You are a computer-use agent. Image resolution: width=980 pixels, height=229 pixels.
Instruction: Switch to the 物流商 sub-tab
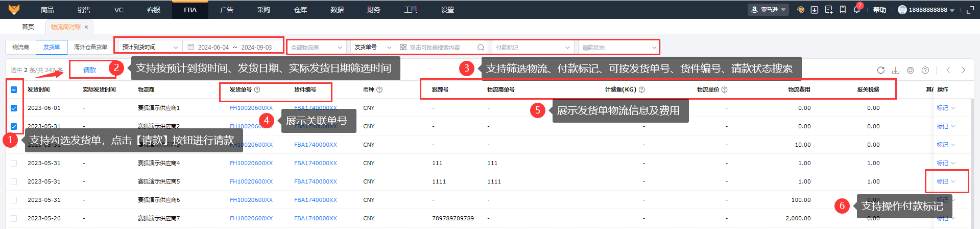[20, 47]
